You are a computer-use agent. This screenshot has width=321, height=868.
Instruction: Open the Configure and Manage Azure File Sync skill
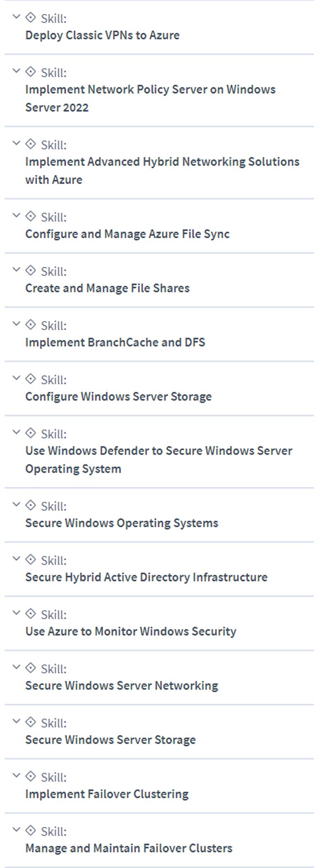pyautogui.click(x=127, y=234)
